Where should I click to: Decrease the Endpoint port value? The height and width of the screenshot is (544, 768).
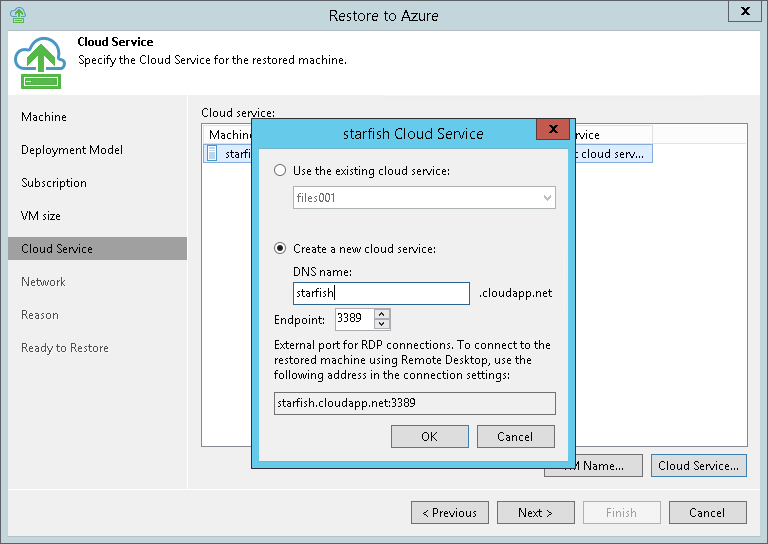pos(382,324)
